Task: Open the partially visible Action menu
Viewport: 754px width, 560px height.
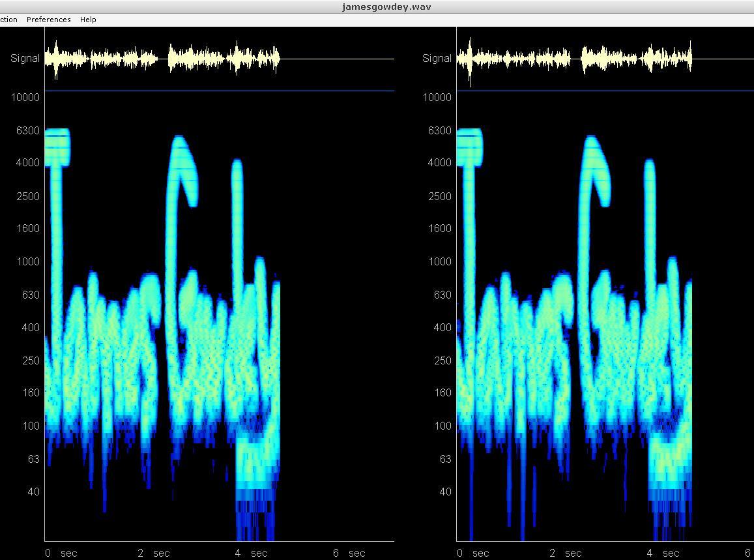Action: (9, 20)
